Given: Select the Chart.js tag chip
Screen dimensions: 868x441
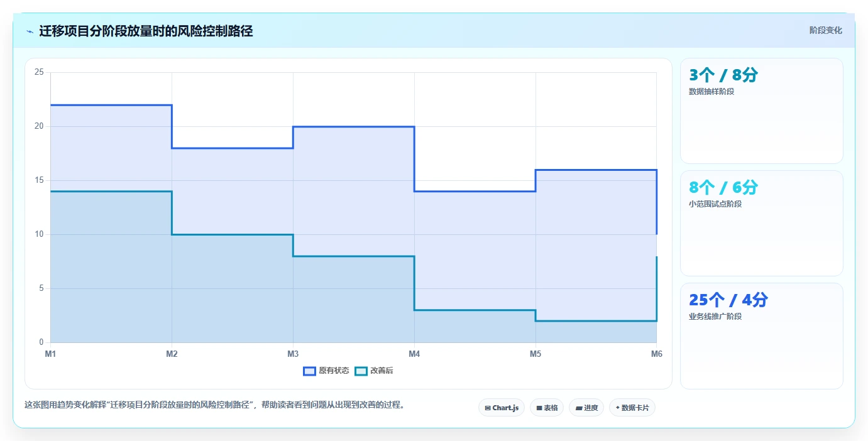Looking at the screenshot, I should [502, 408].
